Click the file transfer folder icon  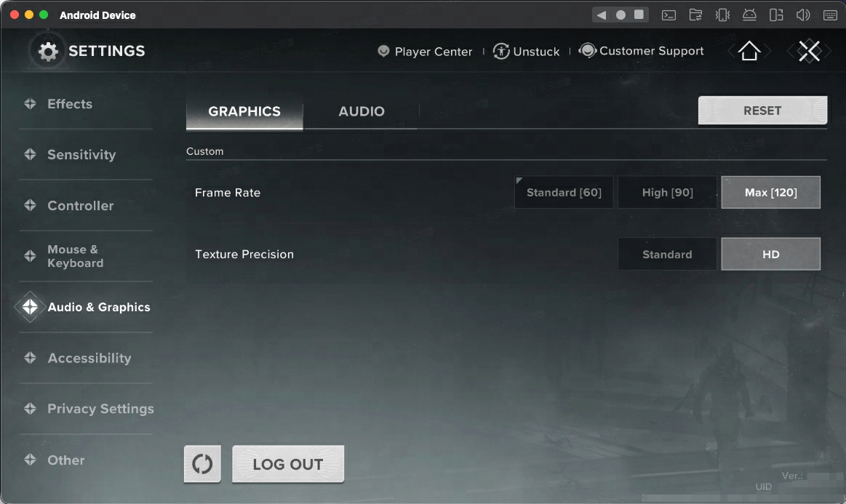(695, 15)
